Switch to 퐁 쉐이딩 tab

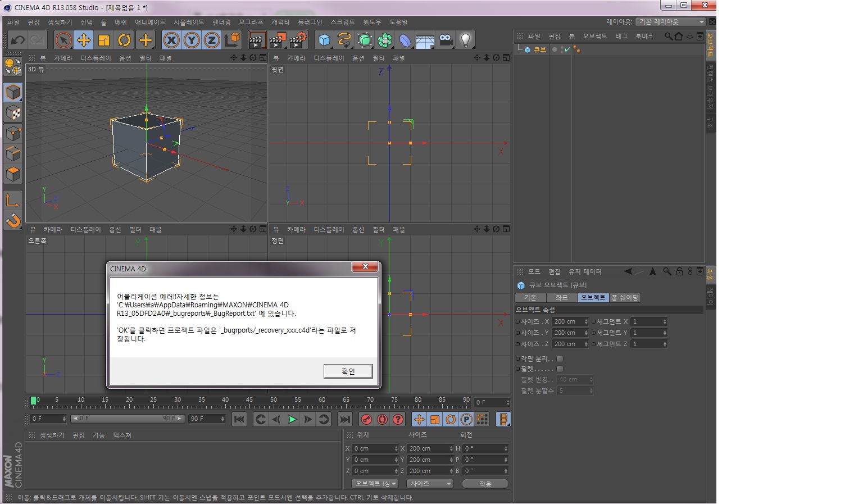625,298
